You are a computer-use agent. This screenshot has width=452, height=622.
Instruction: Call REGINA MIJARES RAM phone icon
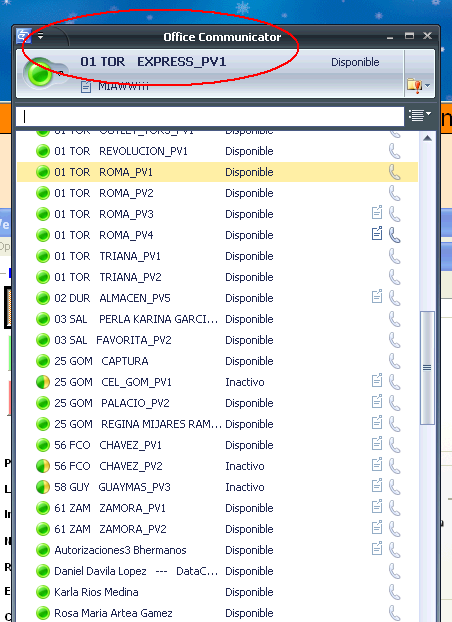pyautogui.click(x=394, y=424)
